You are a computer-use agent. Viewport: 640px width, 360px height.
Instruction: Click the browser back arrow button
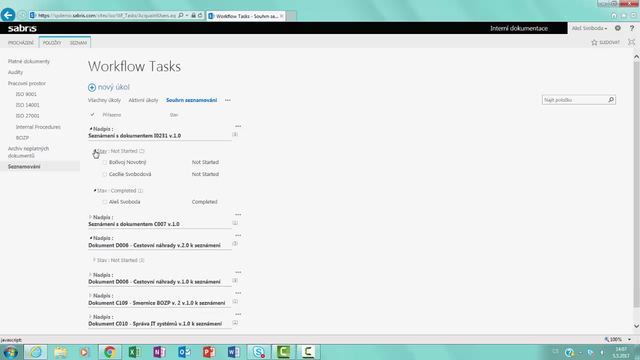(x=8, y=15)
